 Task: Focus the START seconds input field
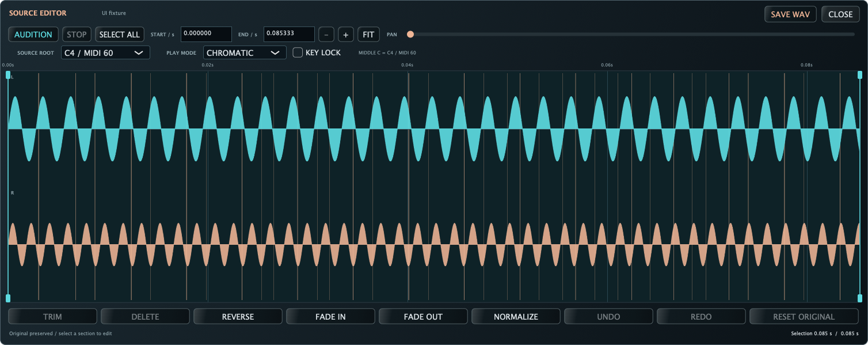click(x=206, y=34)
